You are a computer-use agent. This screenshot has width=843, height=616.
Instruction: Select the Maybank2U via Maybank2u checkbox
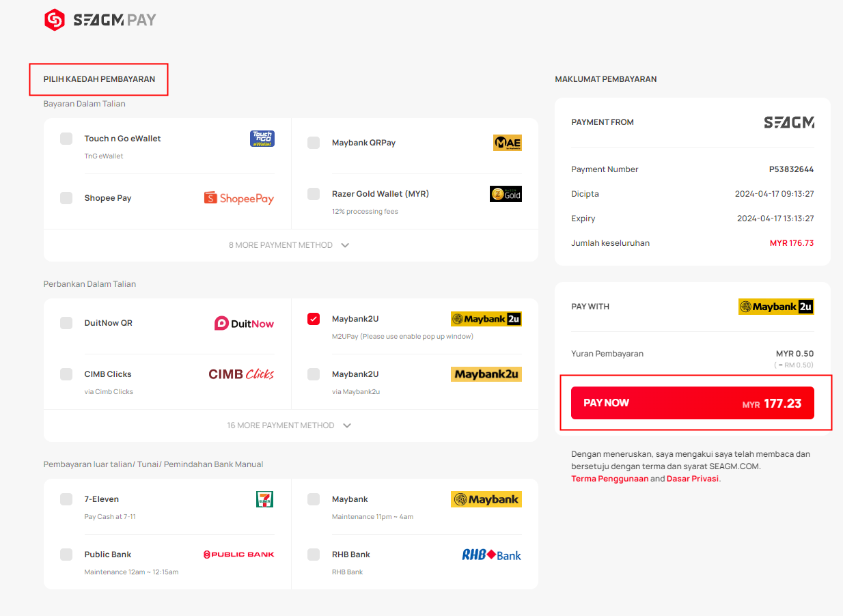314,374
